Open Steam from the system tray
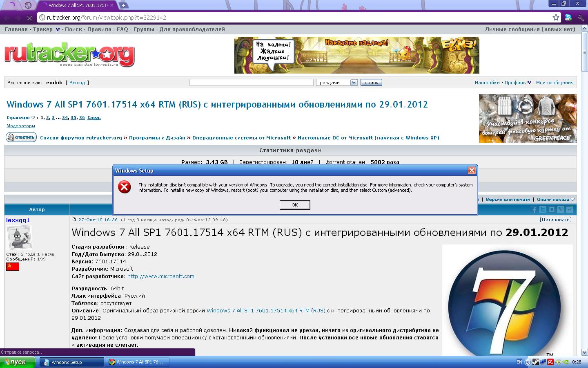The image size is (588, 368). (536, 362)
